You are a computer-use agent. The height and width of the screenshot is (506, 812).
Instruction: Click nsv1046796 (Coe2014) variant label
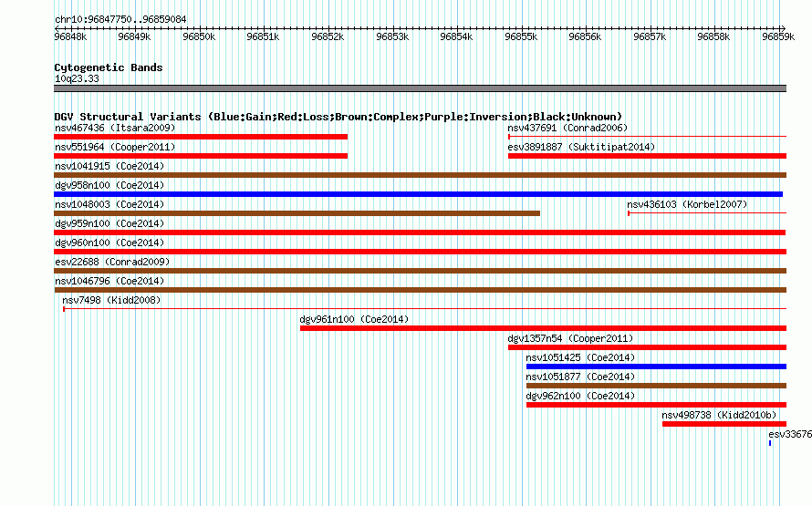click(x=109, y=281)
